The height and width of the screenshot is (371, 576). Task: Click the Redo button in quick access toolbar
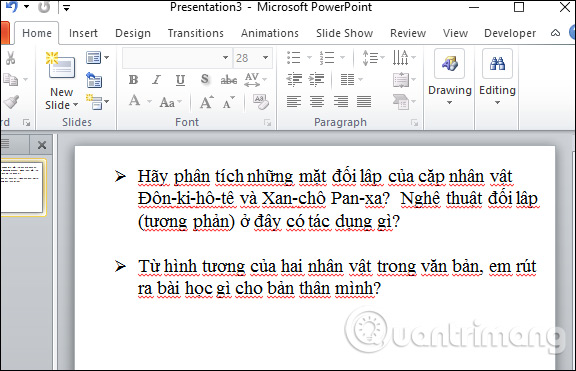44,7
